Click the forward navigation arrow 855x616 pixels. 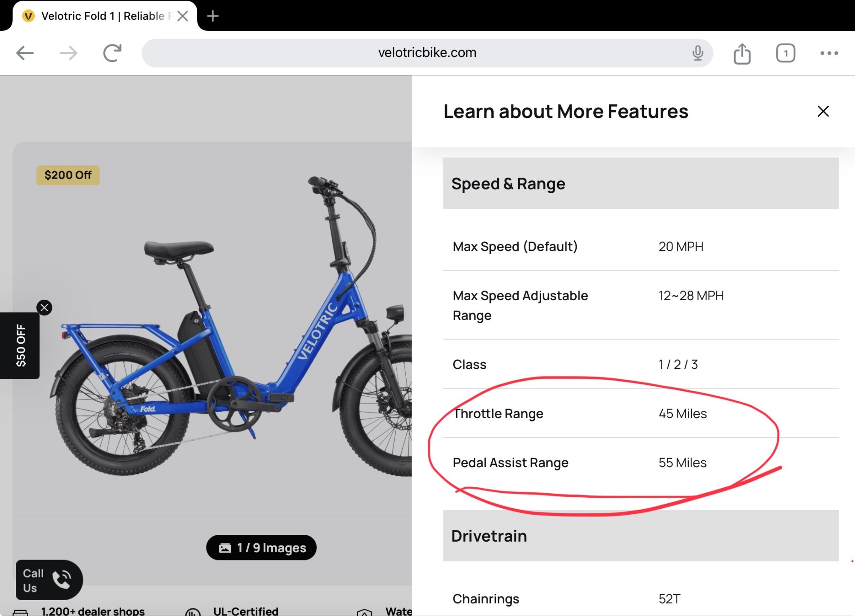(x=68, y=53)
